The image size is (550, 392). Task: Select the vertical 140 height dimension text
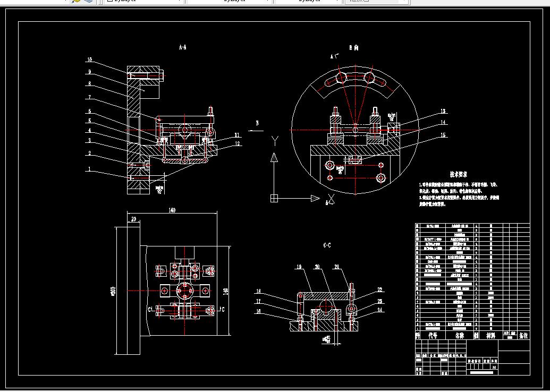225,291
